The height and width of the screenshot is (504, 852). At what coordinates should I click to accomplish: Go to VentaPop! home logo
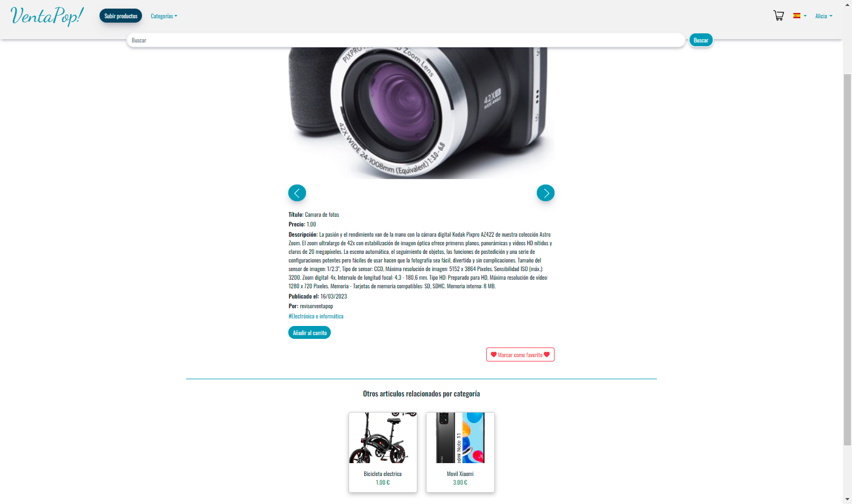tap(47, 16)
